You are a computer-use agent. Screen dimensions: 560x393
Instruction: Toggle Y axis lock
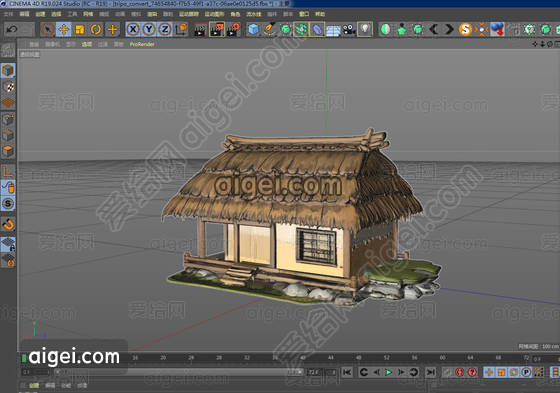[149, 29]
